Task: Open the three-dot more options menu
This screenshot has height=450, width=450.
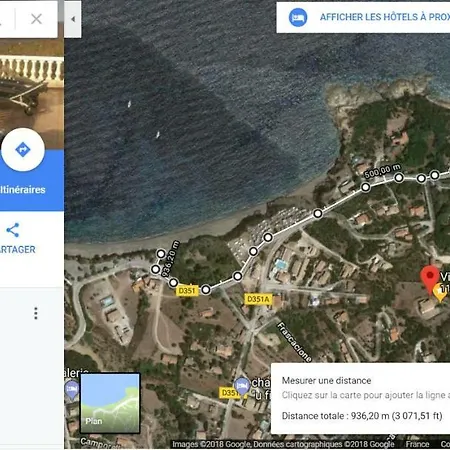Action: (36, 313)
